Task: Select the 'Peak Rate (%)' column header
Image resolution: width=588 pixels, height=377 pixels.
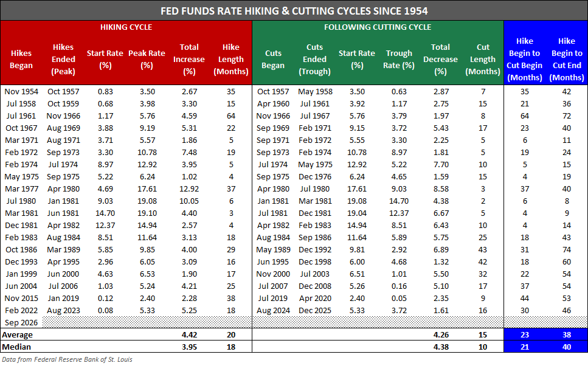Action: coord(147,59)
